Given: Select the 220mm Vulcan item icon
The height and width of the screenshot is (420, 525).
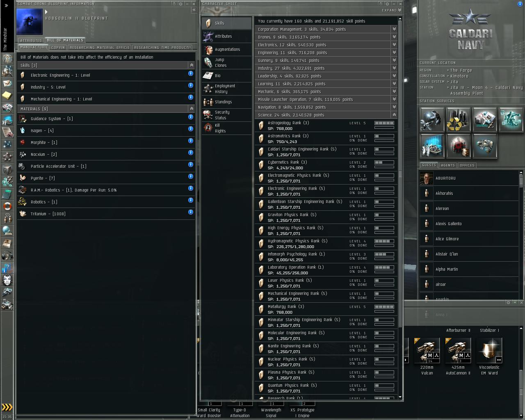Looking at the screenshot, I should pos(427,351).
